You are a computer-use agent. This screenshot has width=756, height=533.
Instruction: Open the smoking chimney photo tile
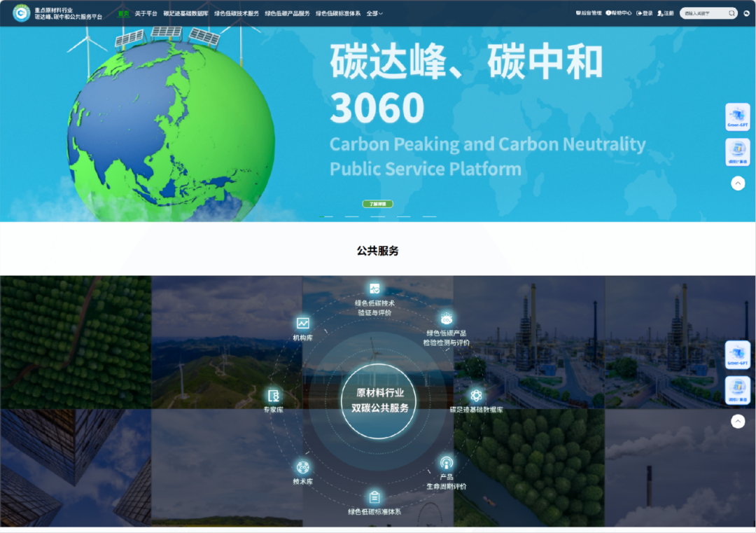(x=680, y=468)
